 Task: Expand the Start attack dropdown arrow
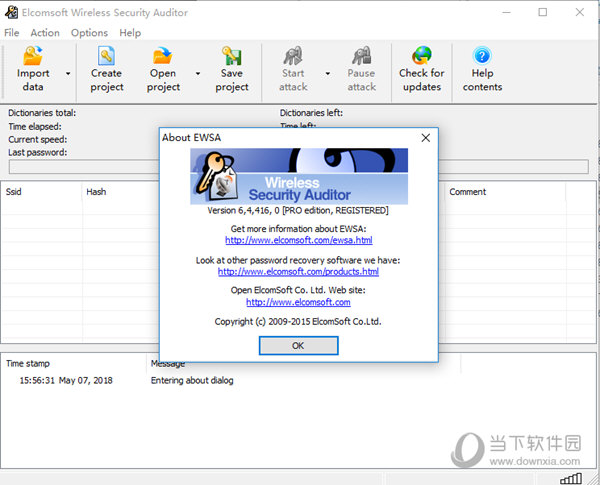click(328, 73)
